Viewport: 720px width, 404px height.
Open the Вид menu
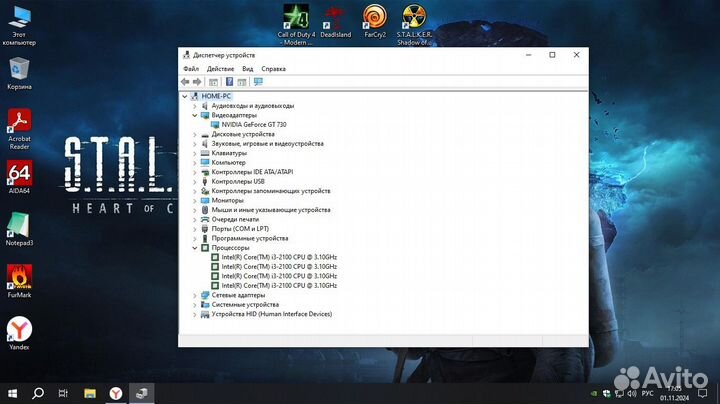[x=248, y=69]
